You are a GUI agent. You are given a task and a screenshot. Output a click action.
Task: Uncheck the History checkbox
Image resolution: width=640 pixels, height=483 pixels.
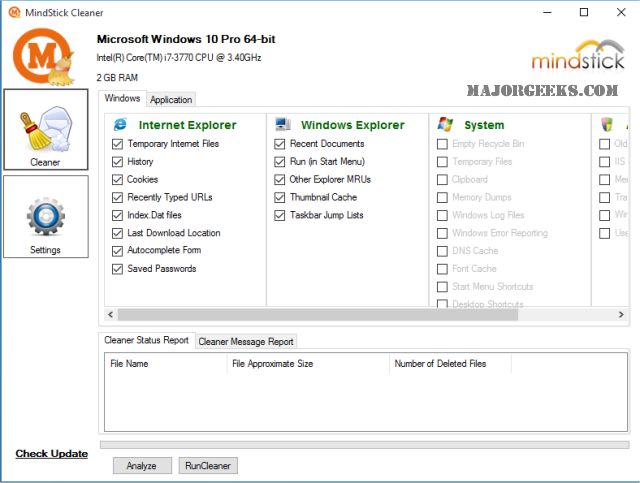tap(118, 162)
